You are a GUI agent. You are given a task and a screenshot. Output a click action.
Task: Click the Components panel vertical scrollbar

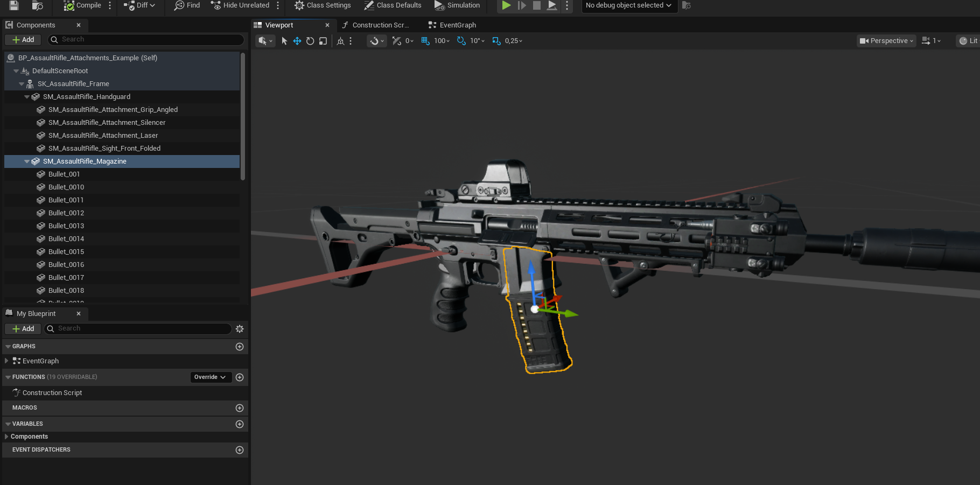(243, 116)
